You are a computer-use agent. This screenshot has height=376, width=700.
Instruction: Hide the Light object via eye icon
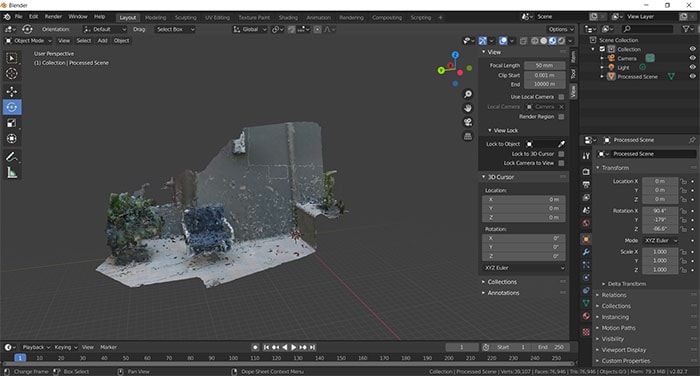tap(692, 67)
